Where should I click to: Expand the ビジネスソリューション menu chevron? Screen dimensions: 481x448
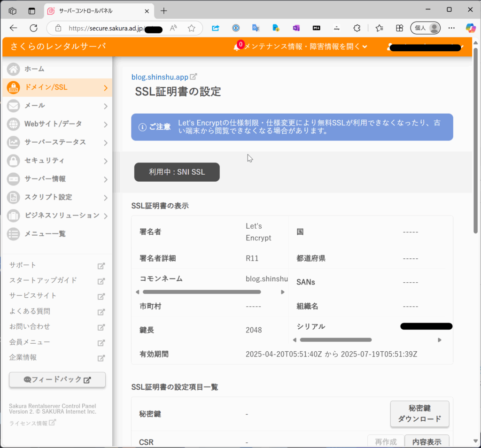click(x=106, y=216)
